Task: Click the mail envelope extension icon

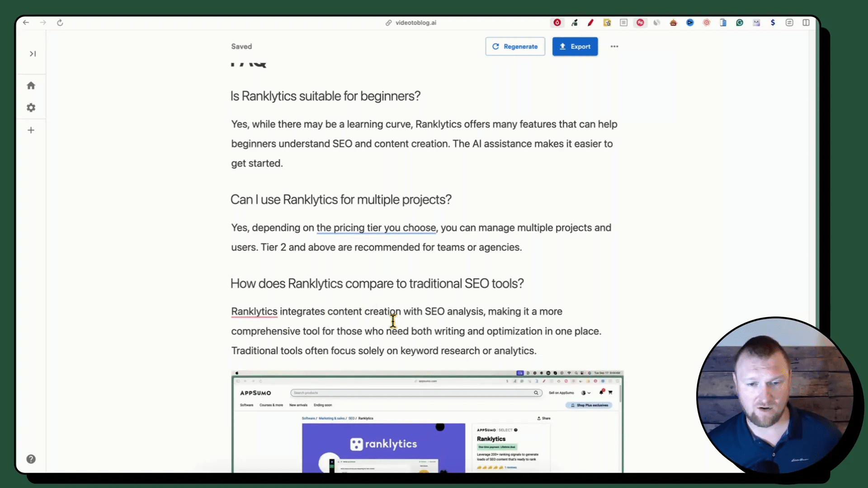Action: coord(756,23)
